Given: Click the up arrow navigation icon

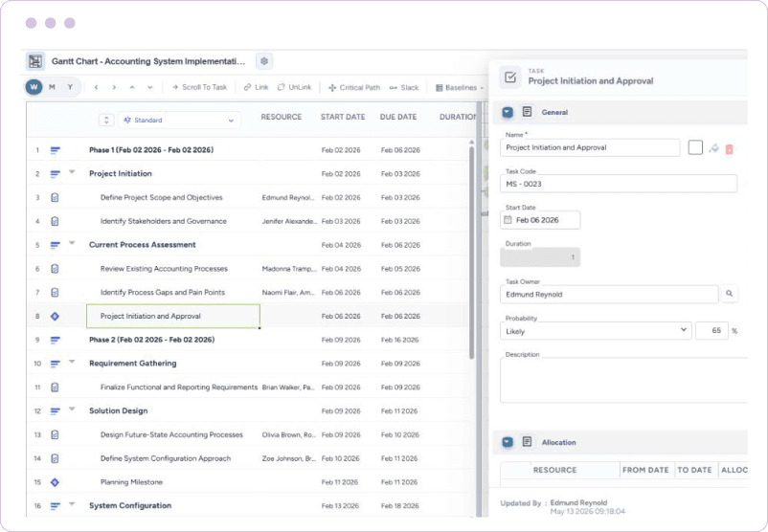Looking at the screenshot, I should point(132,87).
